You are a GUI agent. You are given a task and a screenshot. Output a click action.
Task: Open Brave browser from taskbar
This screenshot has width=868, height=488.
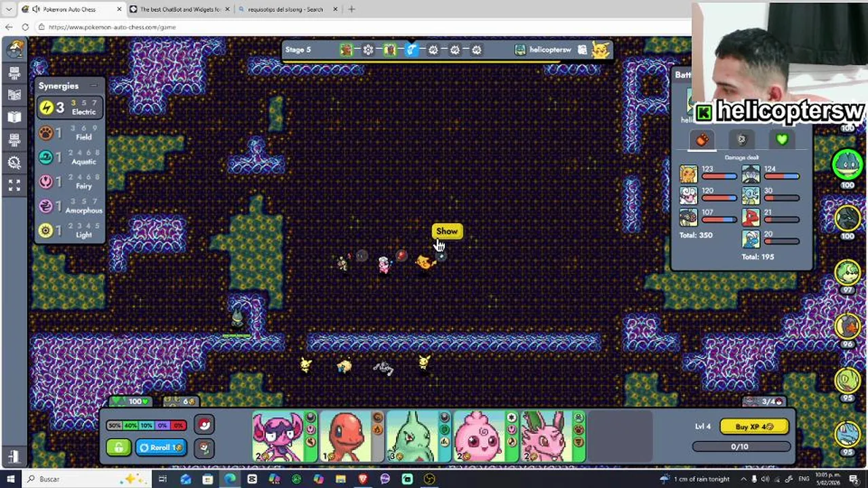(x=363, y=479)
